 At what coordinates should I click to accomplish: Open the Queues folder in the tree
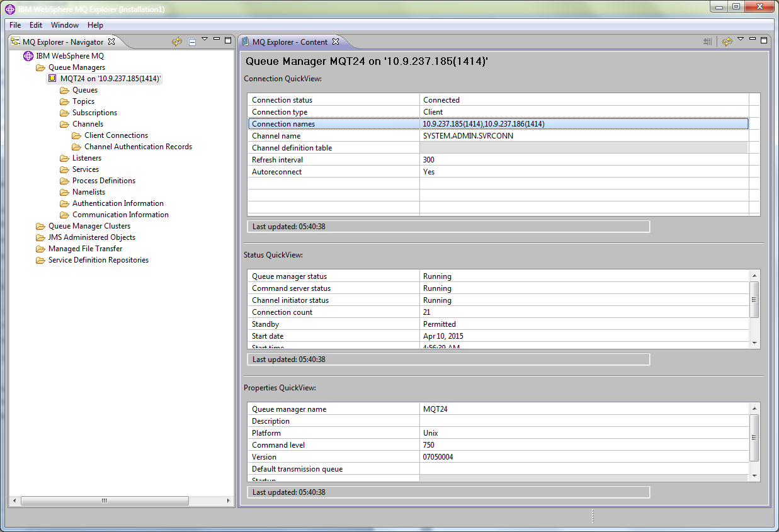(84, 90)
